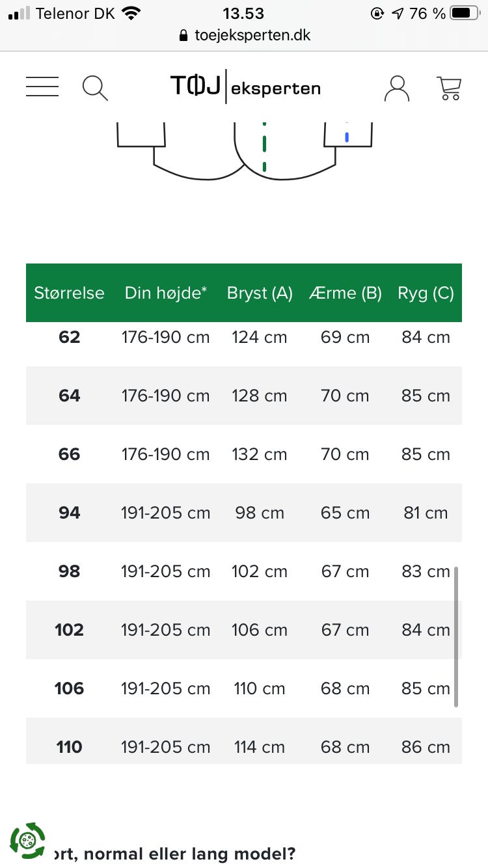Open the shopping cart
The width and height of the screenshot is (488, 868).
coord(449,88)
